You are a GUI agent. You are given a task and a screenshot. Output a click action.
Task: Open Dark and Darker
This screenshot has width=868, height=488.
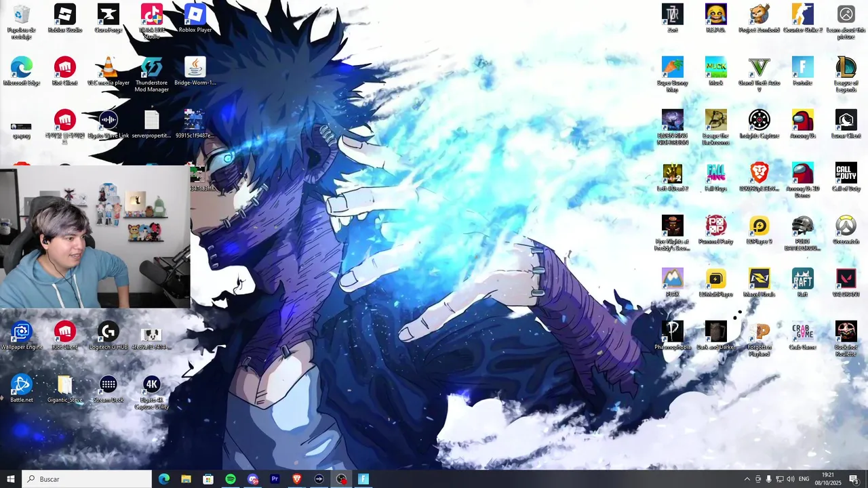point(716,335)
